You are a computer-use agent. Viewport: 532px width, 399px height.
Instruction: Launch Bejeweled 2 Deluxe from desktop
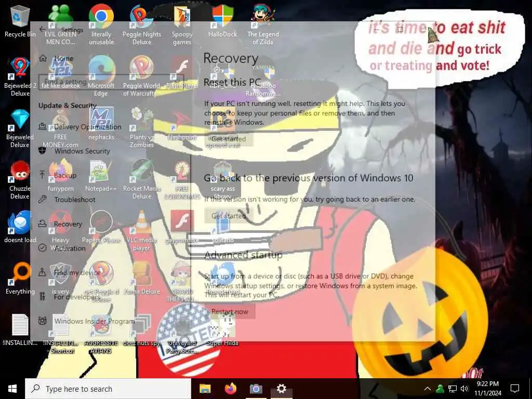pyautogui.click(x=20, y=76)
